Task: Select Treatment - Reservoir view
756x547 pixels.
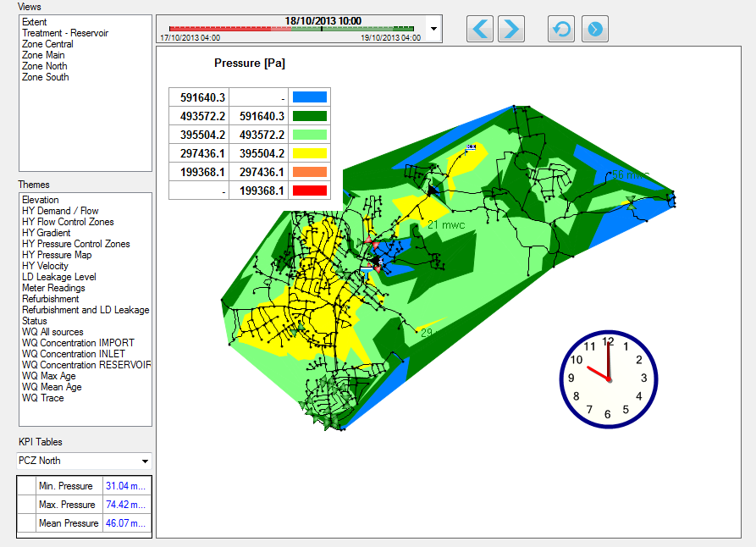Action: (x=65, y=33)
